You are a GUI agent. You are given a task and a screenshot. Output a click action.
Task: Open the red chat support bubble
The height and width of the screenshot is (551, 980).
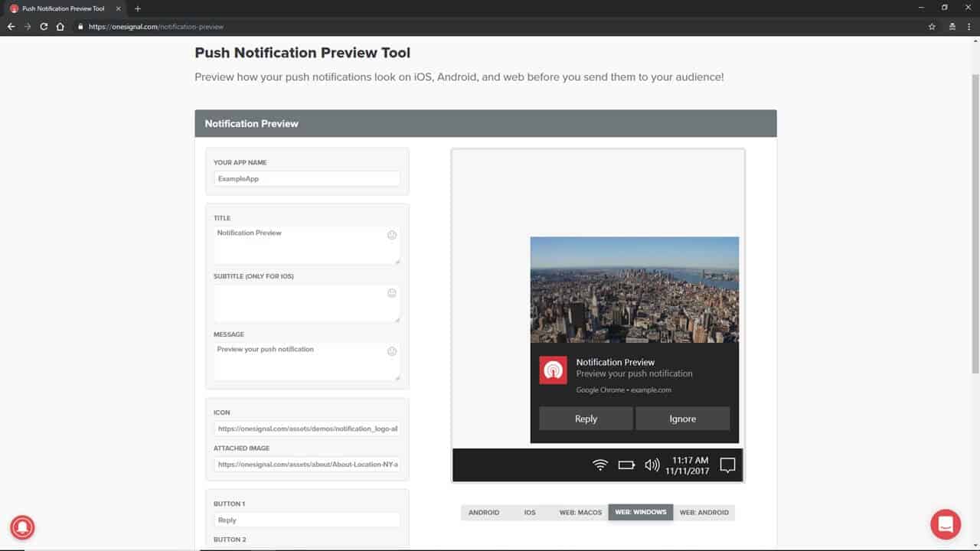(945, 524)
